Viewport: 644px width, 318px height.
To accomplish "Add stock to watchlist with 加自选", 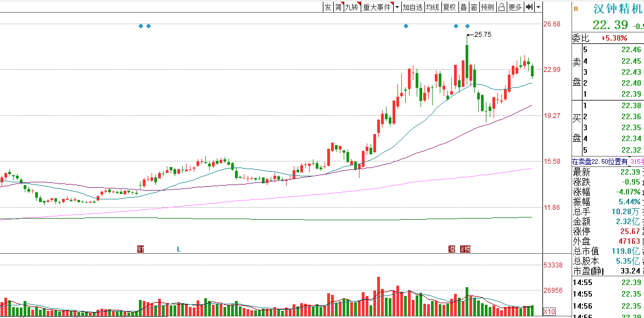I will [412, 7].
